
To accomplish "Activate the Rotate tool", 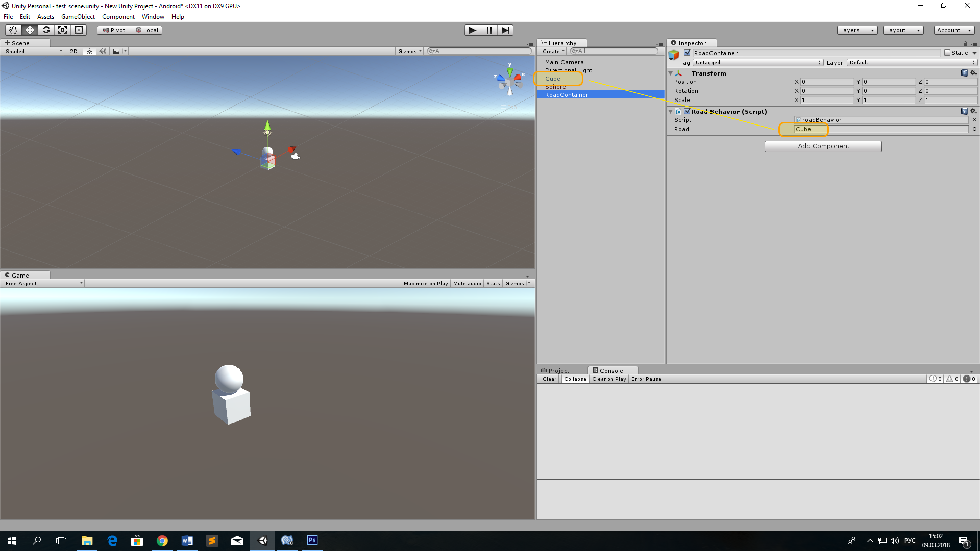I will point(46,30).
